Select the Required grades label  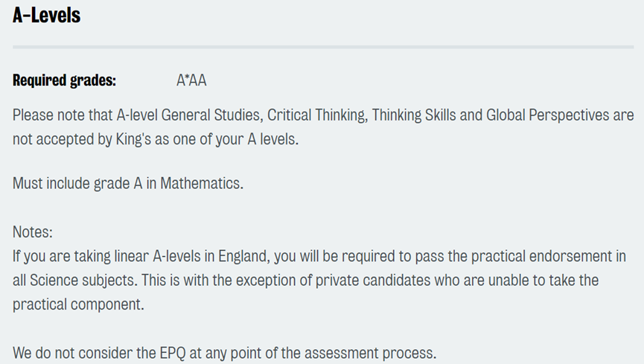pyautogui.click(x=65, y=80)
